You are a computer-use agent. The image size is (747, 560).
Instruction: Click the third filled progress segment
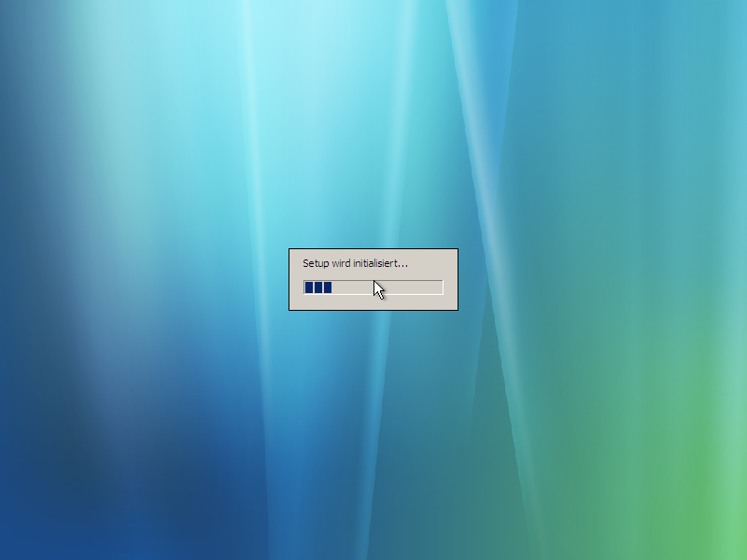click(327, 287)
